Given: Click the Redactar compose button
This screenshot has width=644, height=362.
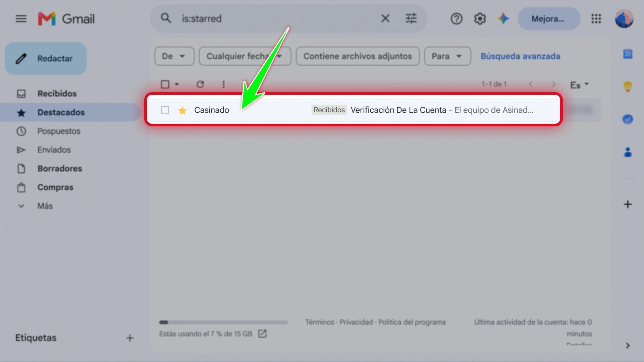Looking at the screenshot, I should 46,58.
